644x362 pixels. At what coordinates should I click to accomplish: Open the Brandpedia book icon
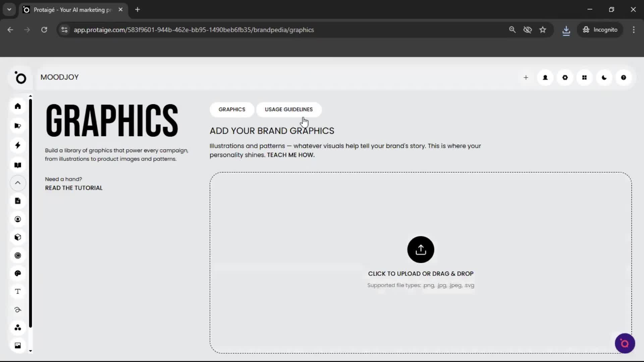[x=17, y=165]
